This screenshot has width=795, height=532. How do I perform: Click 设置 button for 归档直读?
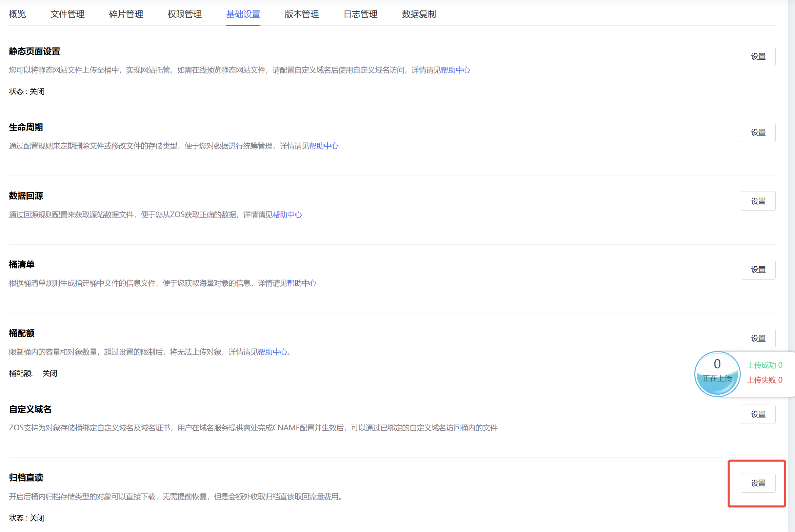coord(758,483)
